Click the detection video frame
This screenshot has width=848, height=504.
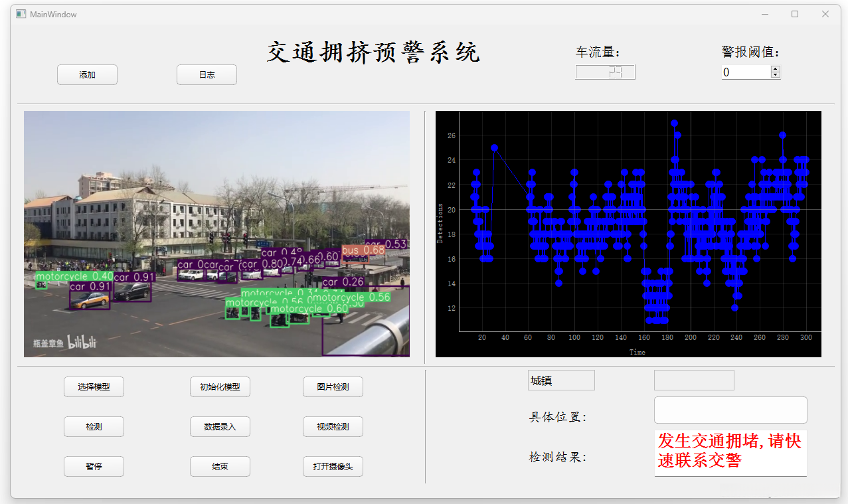pos(216,234)
